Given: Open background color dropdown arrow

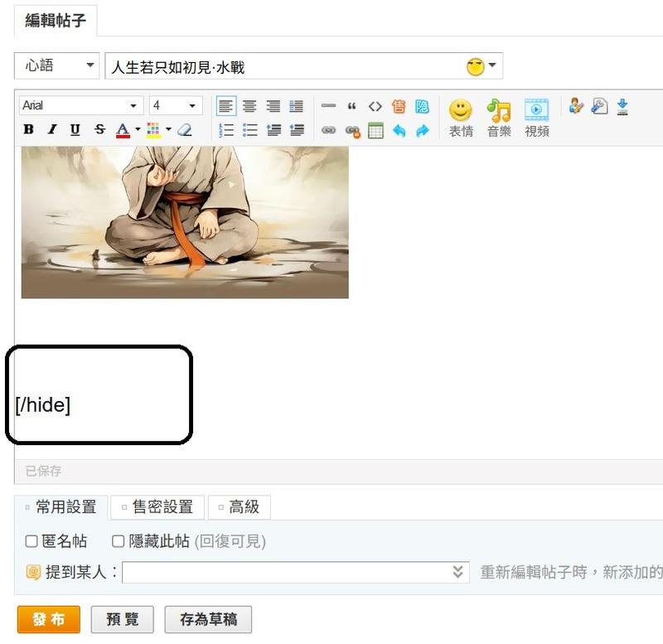Looking at the screenshot, I should [x=168, y=129].
